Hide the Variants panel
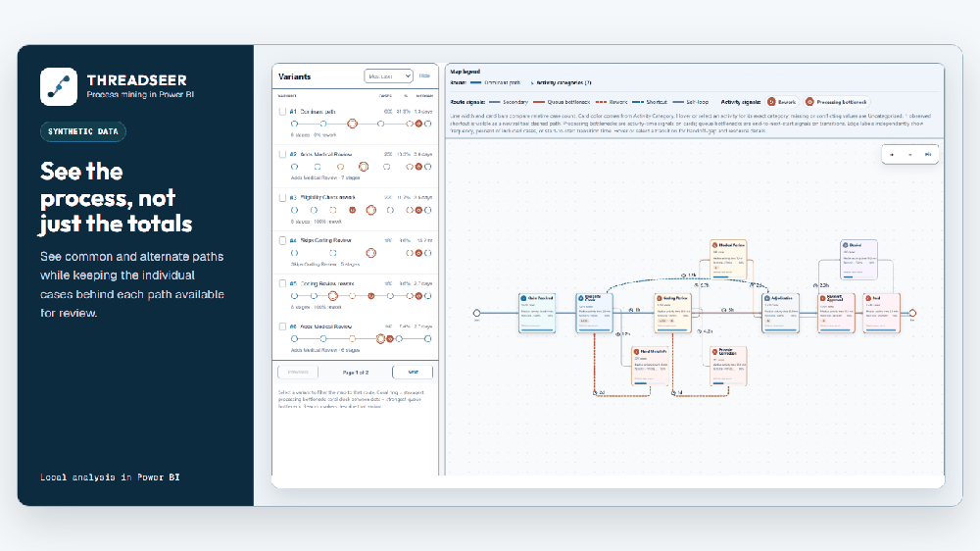980x551 pixels. click(x=424, y=76)
